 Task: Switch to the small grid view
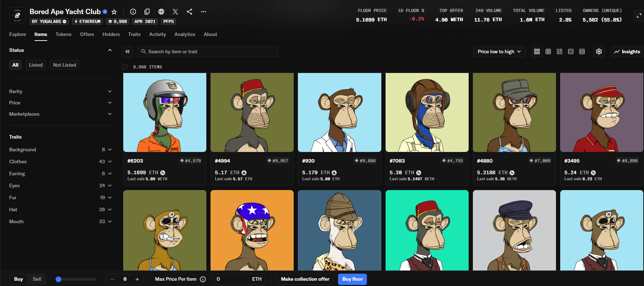pyautogui.click(x=548, y=51)
